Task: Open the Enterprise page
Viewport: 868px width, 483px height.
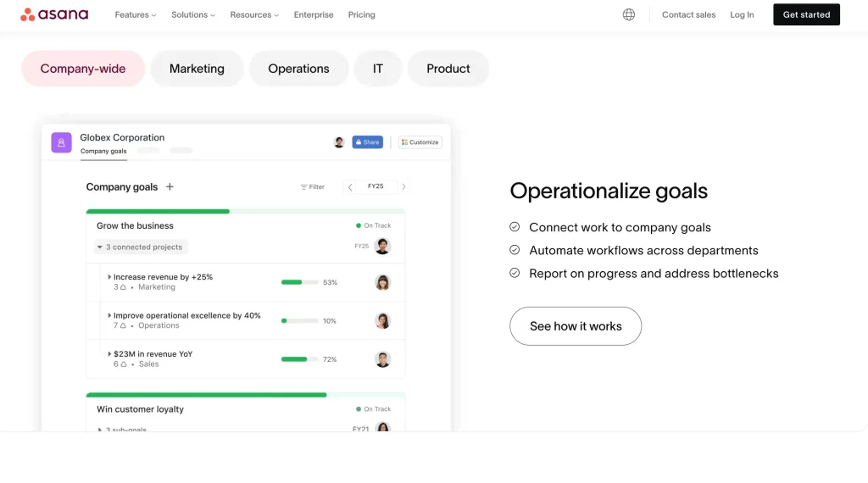Action: [314, 15]
